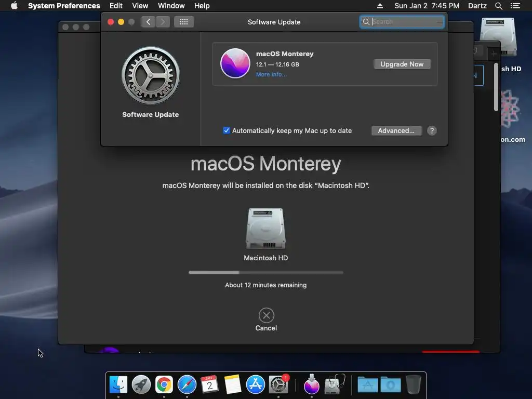The width and height of the screenshot is (532, 399).
Task: Click the Macintosh HD disk in installer
Action: pos(265,229)
